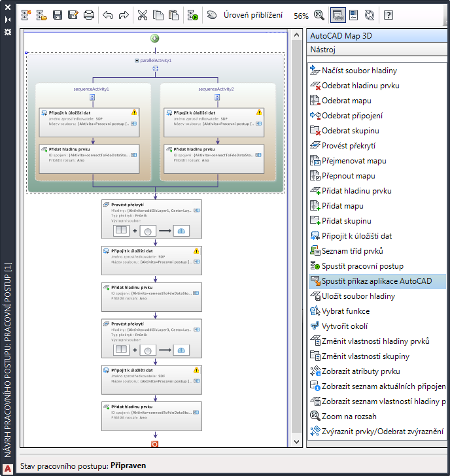Undo the last action

coord(108,15)
